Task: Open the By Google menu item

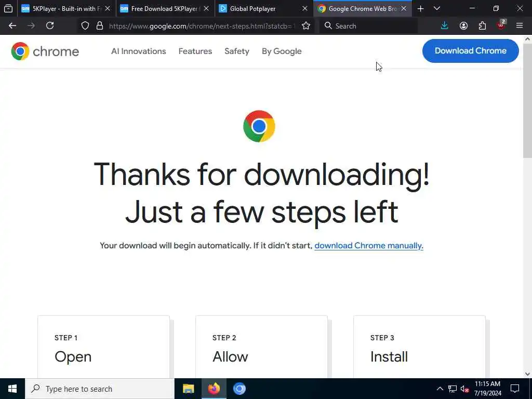Action: 282,51
